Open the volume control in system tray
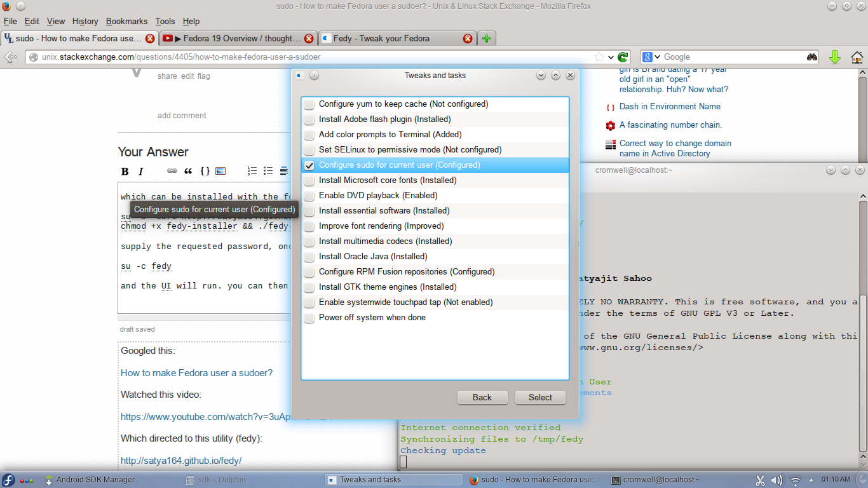The height and width of the screenshot is (488, 868). point(776,480)
